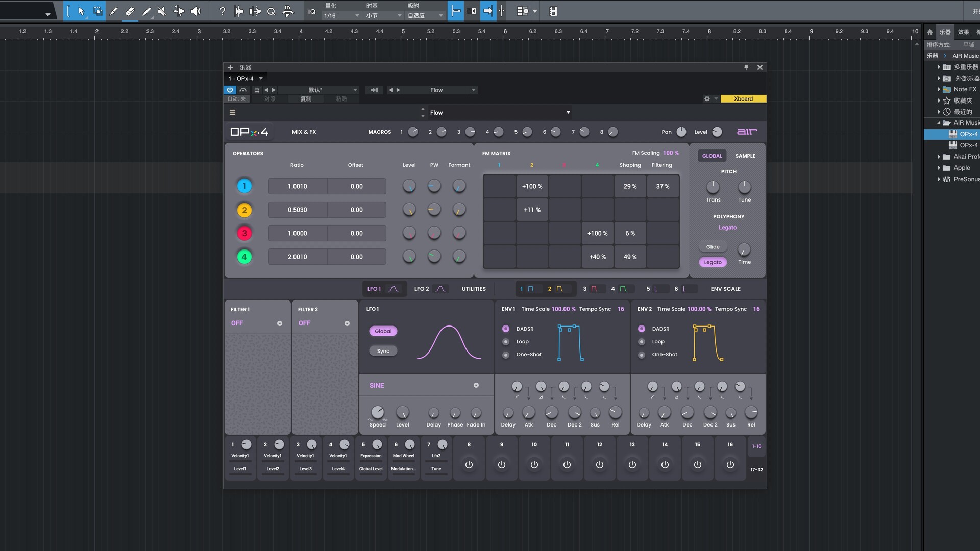Screen dimensions: 980x551
Task: Open the video player filmstrip icon
Action: pyautogui.click(x=553, y=11)
